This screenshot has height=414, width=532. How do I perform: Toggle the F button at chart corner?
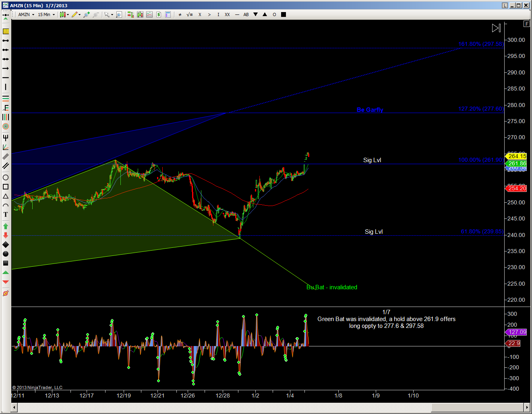(x=526, y=24)
